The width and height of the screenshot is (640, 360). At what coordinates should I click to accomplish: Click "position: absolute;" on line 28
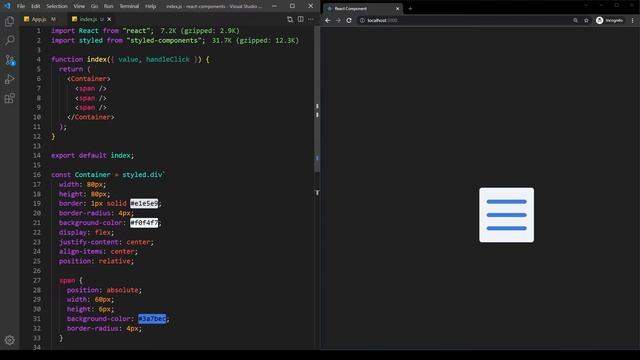104,290
